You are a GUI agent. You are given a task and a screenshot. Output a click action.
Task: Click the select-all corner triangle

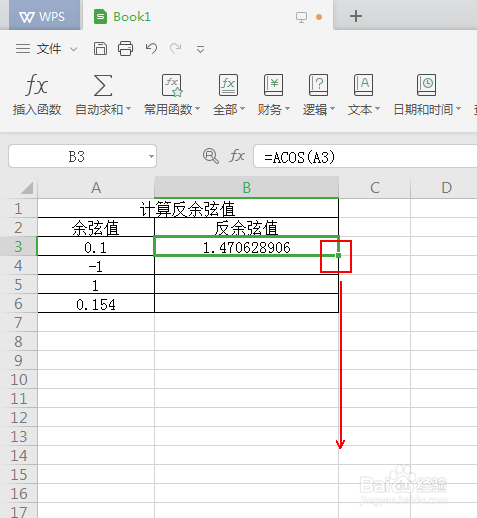(27, 188)
